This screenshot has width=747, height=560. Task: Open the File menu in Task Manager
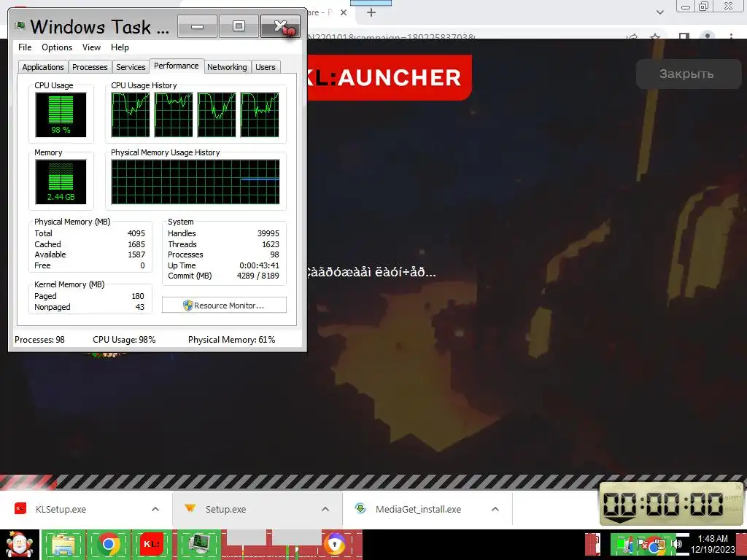tap(25, 47)
